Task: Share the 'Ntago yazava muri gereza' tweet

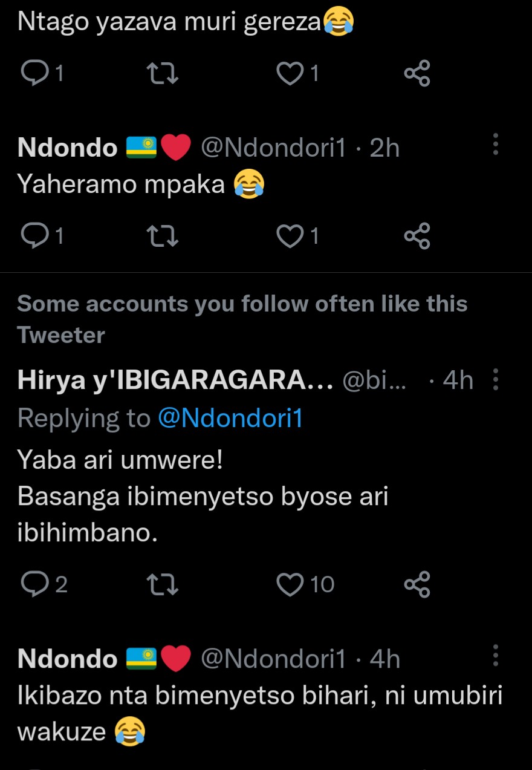Action: (x=417, y=73)
